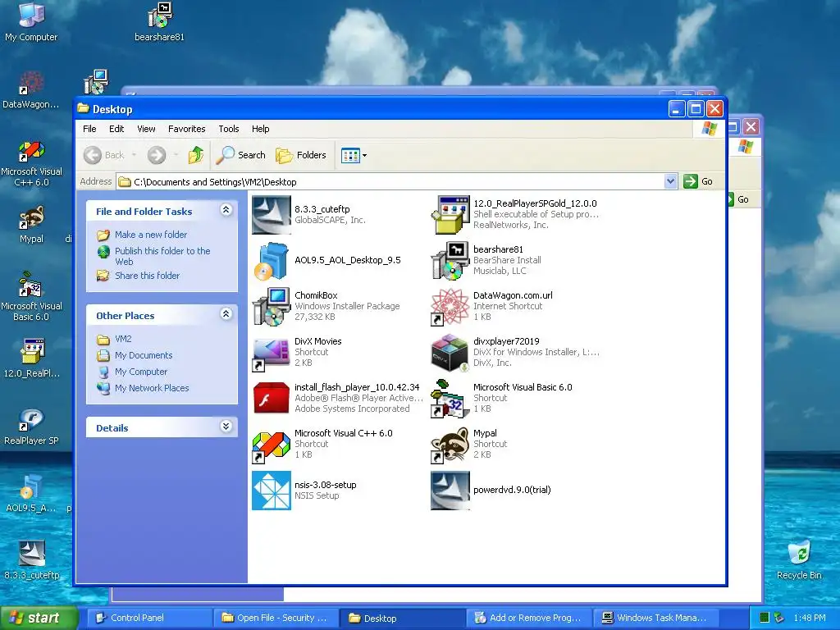This screenshot has height=630, width=840.
Task: Click the Desktop taskbar button
Action: (x=403, y=619)
